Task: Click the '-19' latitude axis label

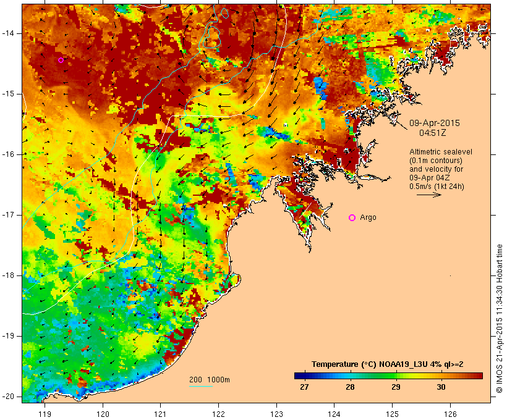Action: [8, 336]
